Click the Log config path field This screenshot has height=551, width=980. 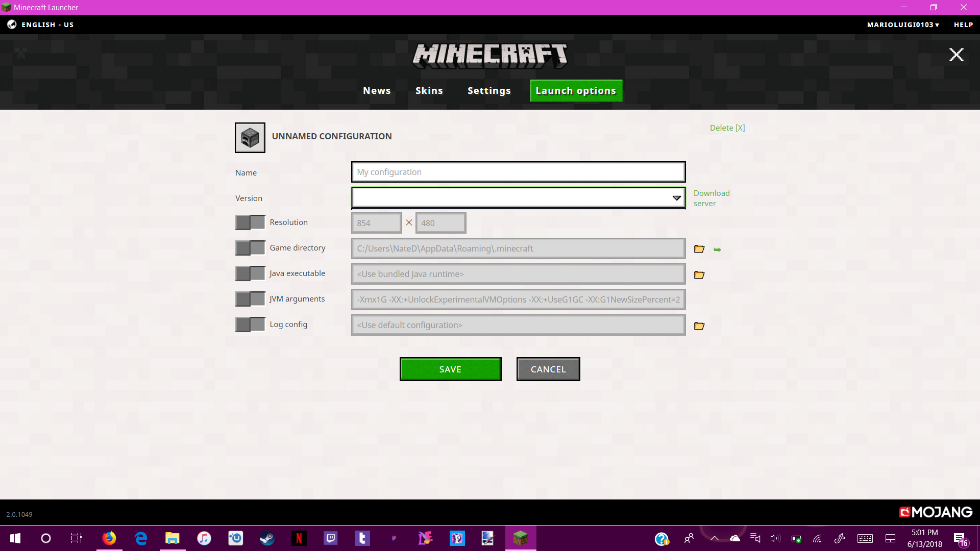point(518,325)
